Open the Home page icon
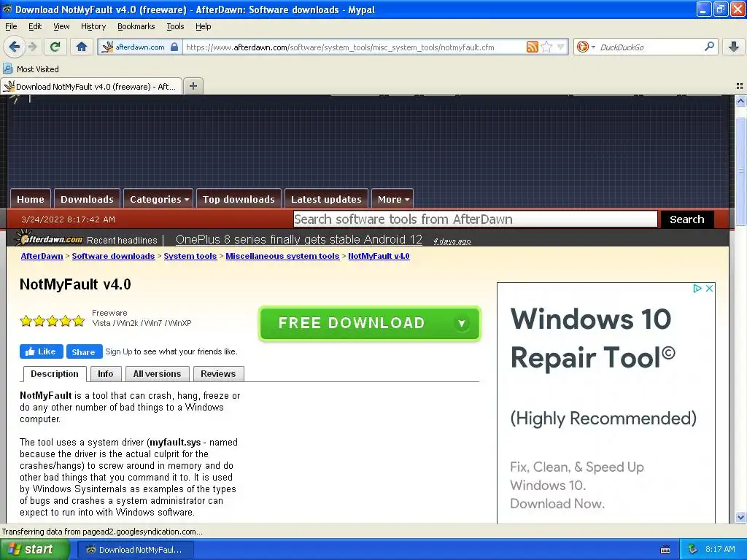Viewport: 747px width, 560px height. click(x=82, y=47)
